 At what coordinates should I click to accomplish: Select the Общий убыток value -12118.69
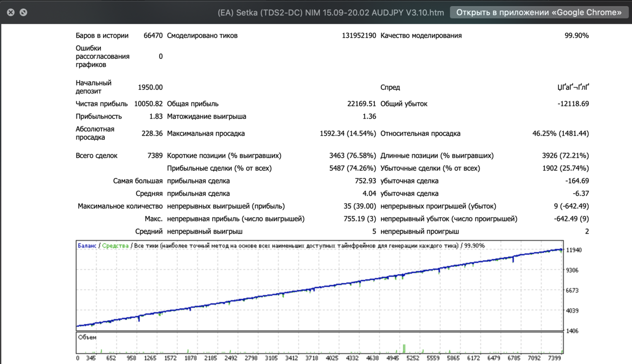pos(573,104)
